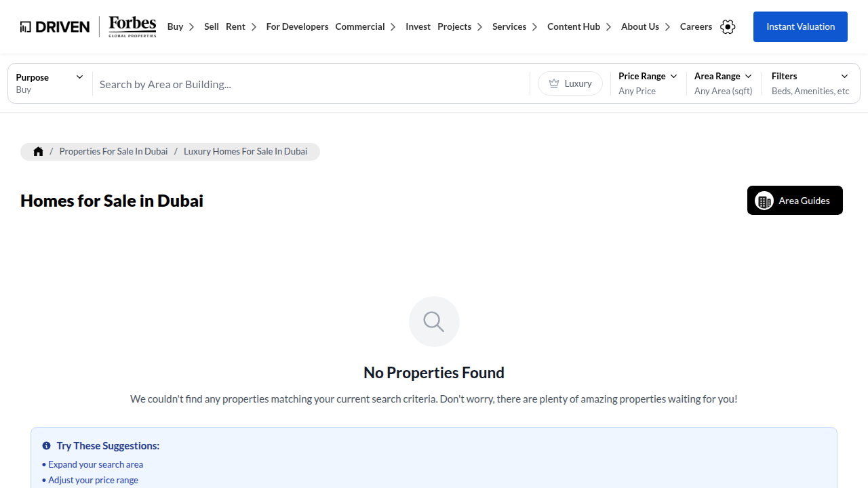
Task: Expand the Filters dropdown
Action: point(810,83)
